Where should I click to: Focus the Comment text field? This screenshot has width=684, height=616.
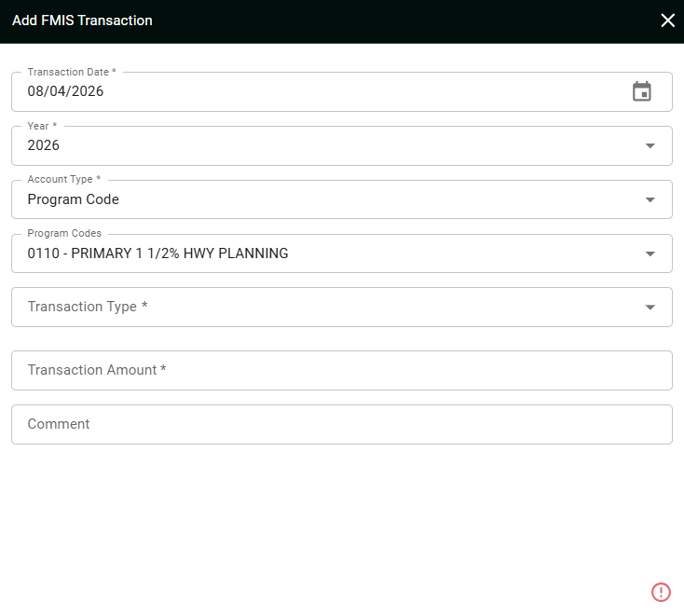tap(342, 424)
